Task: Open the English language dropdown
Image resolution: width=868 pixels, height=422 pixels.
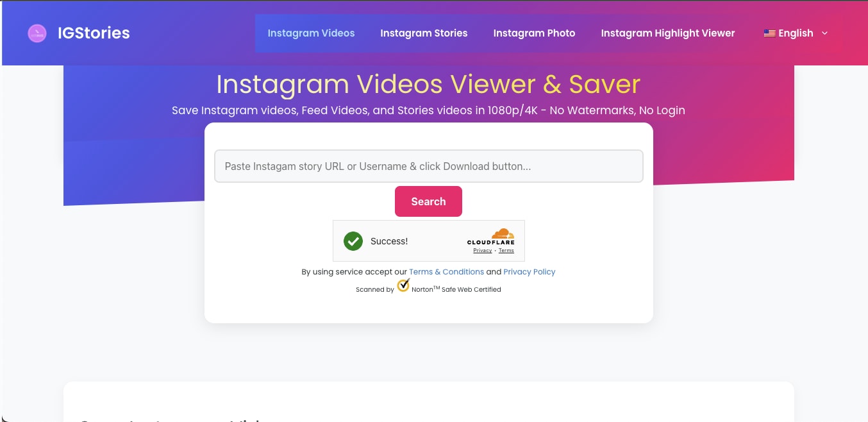Action: (796, 33)
